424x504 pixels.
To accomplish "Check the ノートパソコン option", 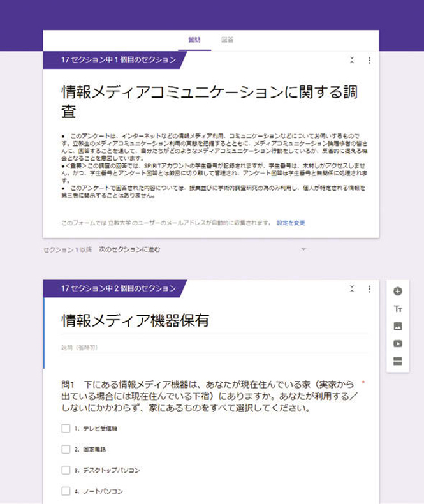I will 66,491.
